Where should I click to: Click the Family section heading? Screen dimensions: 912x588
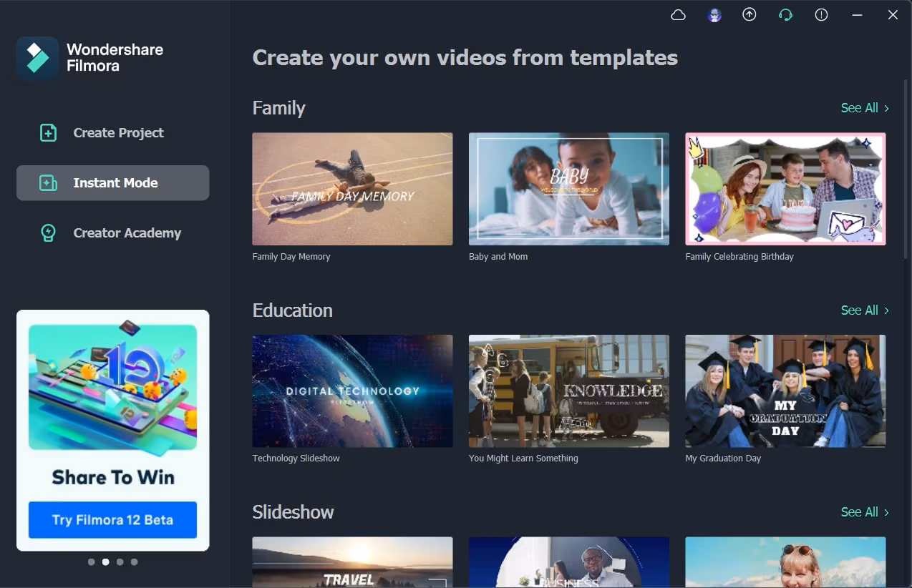tap(278, 108)
